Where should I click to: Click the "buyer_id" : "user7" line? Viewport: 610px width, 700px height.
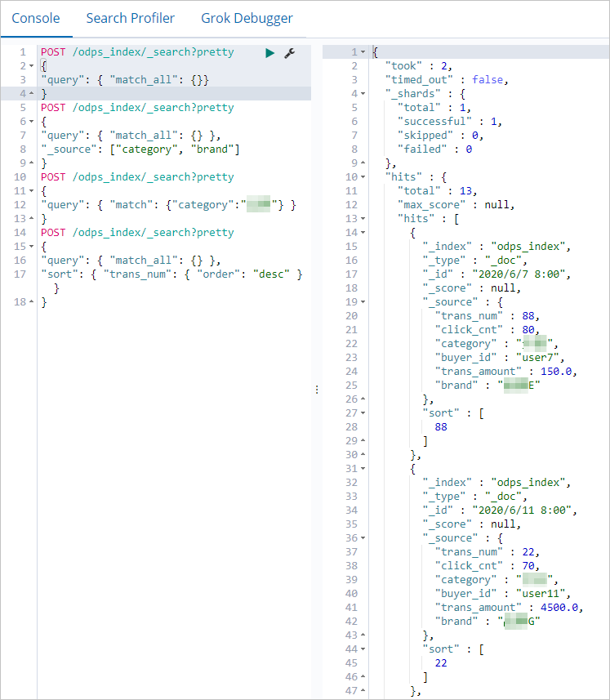coord(500,358)
